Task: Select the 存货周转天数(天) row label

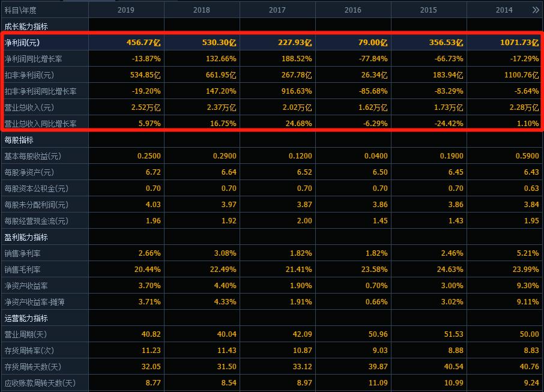Action: 33,367
